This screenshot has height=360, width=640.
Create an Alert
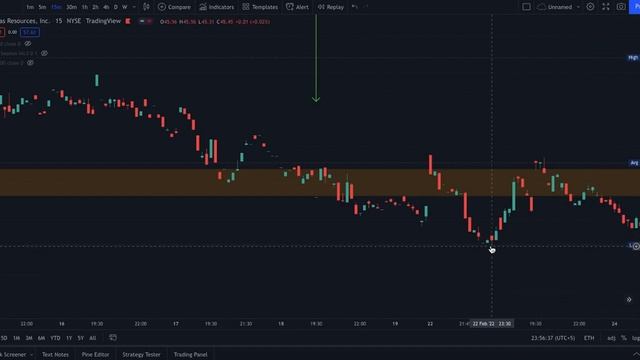[297, 7]
